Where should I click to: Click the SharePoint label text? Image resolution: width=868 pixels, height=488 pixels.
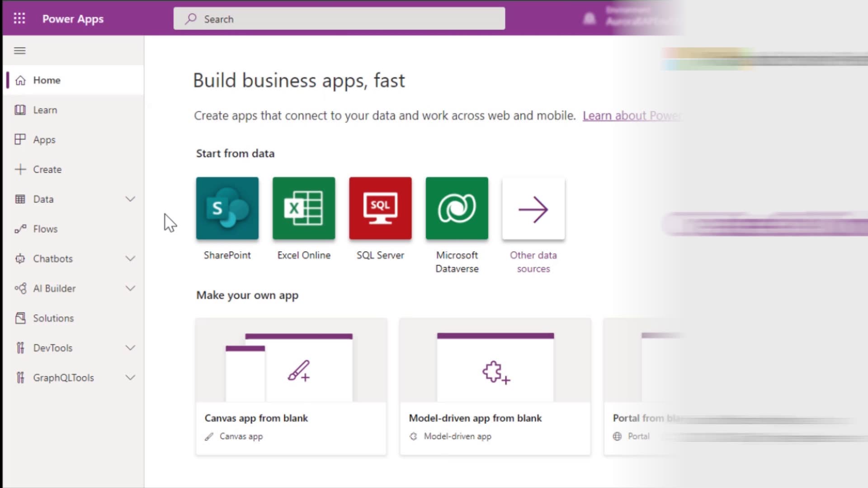[227, 255]
